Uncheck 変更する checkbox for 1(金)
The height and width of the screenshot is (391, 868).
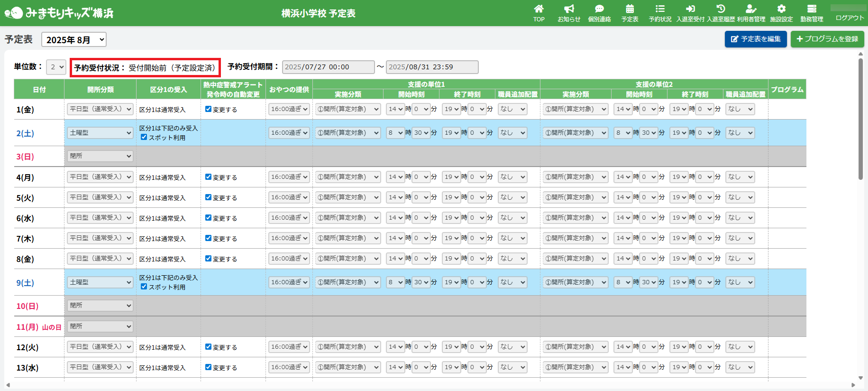(208, 109)
